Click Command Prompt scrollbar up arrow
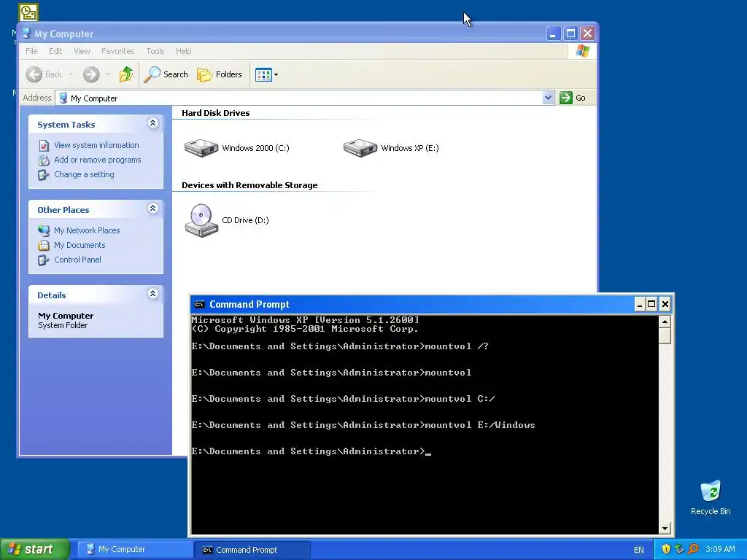 click(665, 322)
